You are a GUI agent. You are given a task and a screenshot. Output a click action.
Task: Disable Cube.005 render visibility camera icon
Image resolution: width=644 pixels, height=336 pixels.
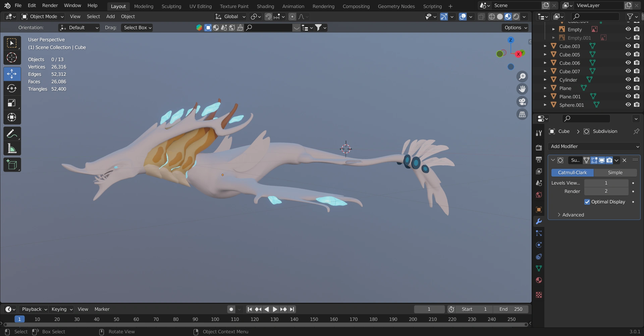click(x=637, y=54)
